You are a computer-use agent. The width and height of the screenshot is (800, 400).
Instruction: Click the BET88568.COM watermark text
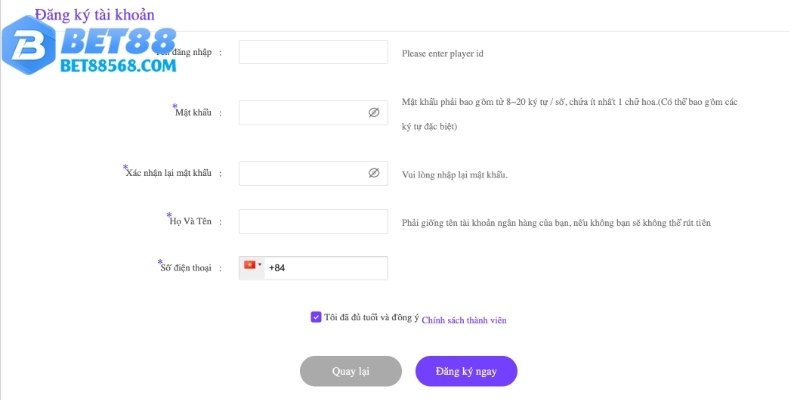click(118, 65)
